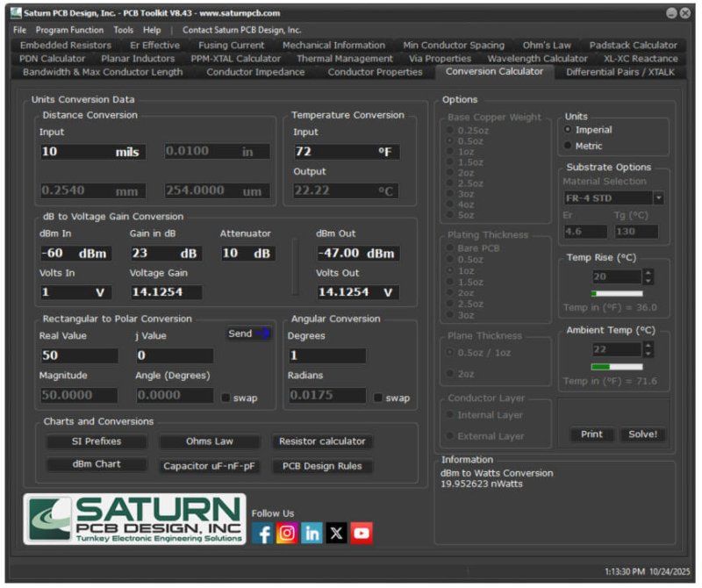Image resolution: width=702 pixels, height=588 pixels.
Task: Open the X (Twitter) icon
Action: pos(336,533)
